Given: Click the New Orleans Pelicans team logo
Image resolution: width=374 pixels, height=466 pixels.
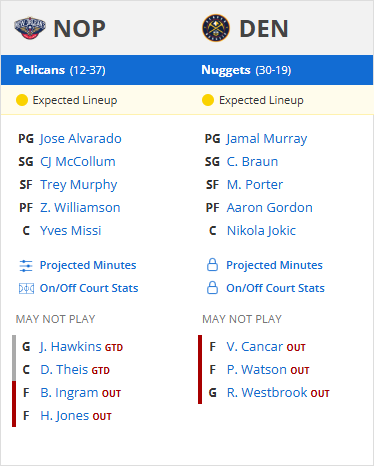Looking at the screenshot, I should click(x=30, y=28).
